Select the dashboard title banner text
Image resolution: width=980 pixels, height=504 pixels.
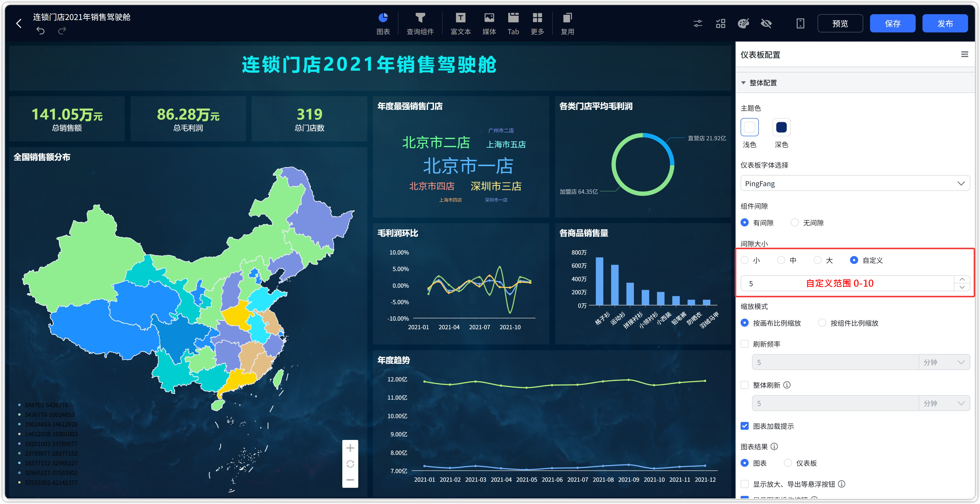pos(369,65)
